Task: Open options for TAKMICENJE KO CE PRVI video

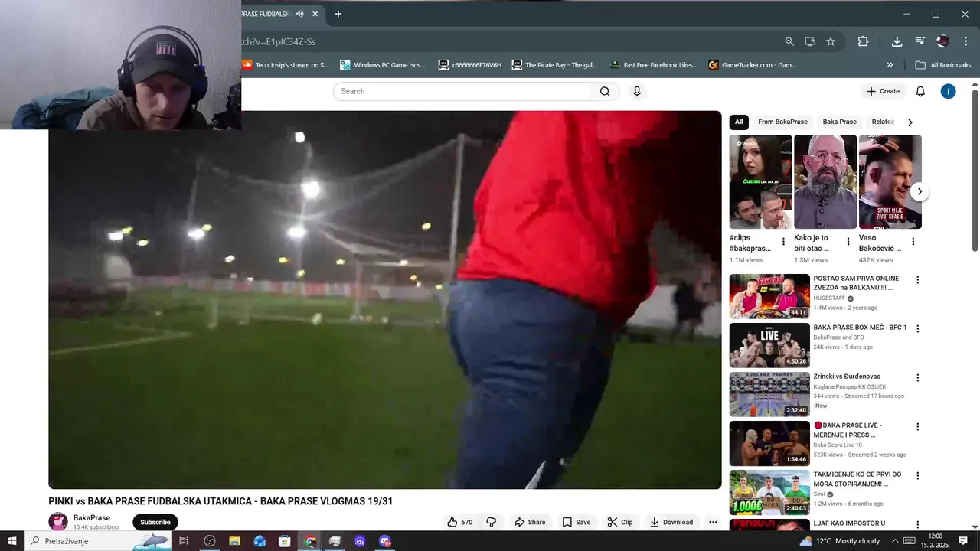Action: pos(917,476)
